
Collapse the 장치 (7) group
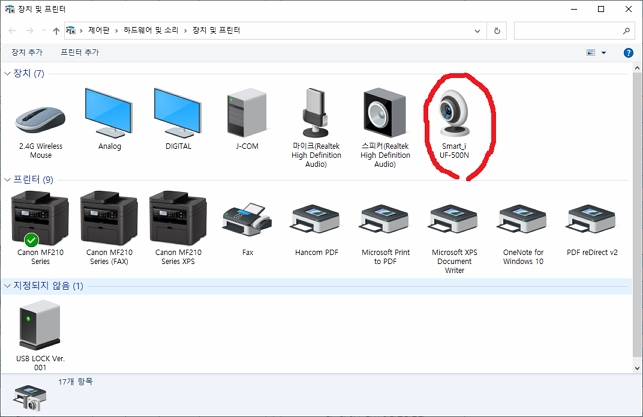click(7, 73)
